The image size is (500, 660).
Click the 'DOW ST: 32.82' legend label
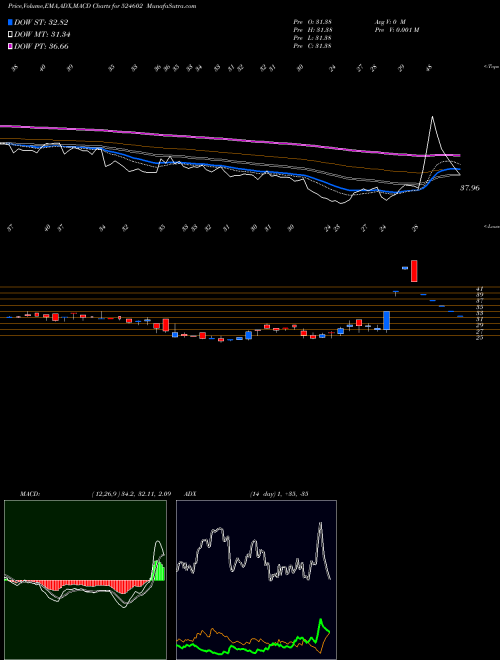coord(41,22)
